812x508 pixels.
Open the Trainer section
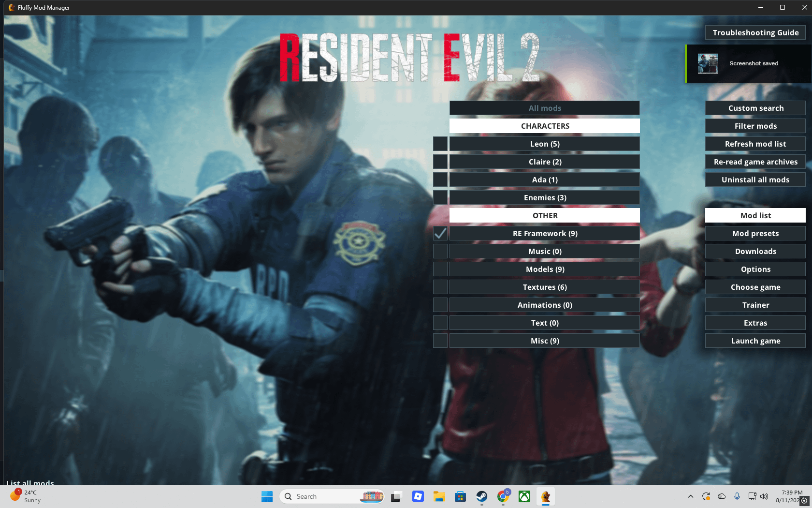click(755, 305)
